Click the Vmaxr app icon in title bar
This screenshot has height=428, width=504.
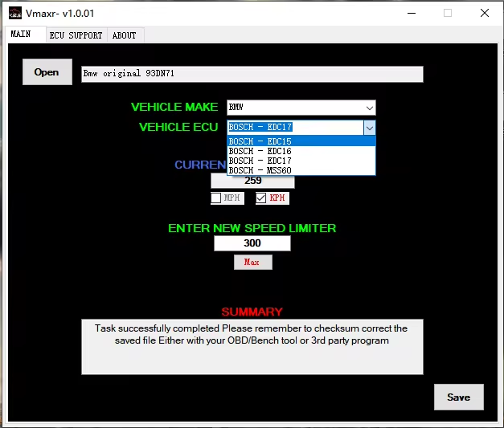[14, 13]
